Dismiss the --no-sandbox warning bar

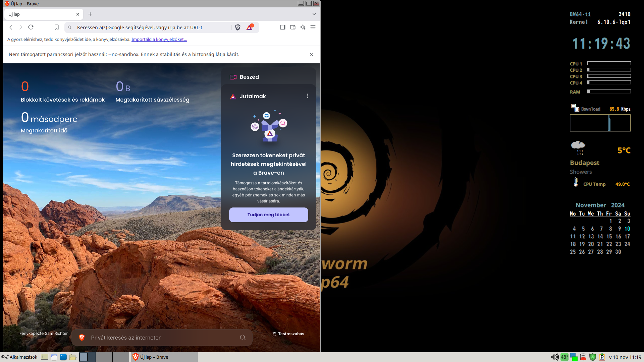(312, 55)
